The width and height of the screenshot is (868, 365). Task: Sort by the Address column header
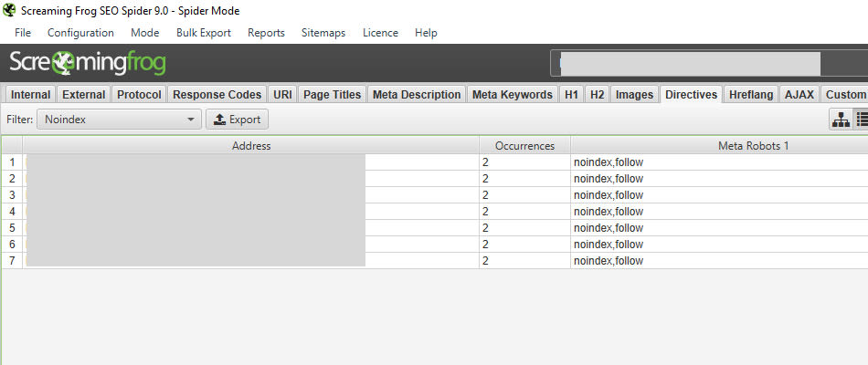pos(250,146)
